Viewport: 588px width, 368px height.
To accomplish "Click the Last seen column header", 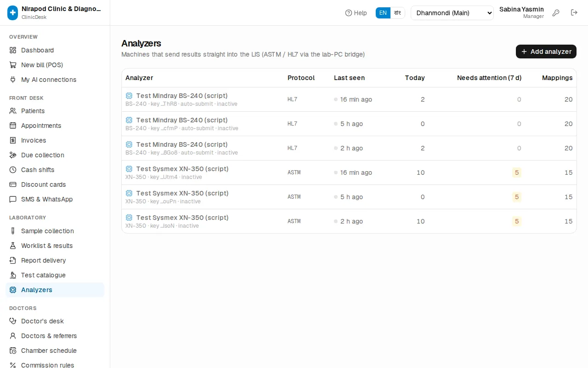I will click(x=349, y=78).
